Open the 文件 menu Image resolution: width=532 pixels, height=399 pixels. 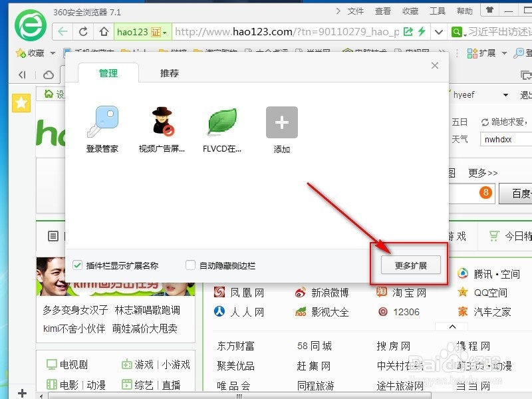click(356, 11)
